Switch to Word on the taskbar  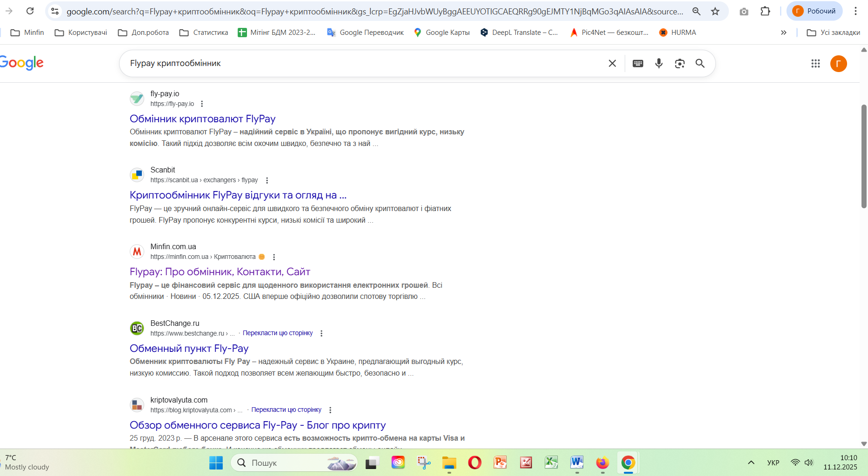click(577, 463)
